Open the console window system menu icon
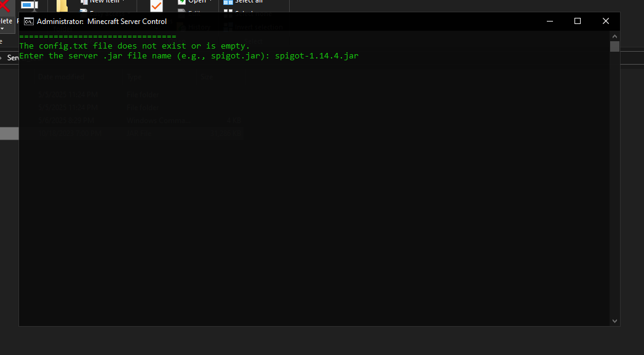This screenshot has width=644, height=355. (x=29, y=22)
